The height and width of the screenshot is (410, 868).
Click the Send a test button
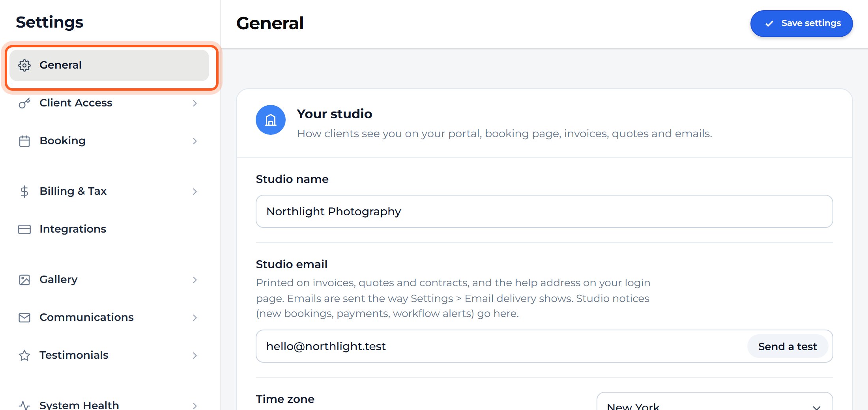[x=788, y=347]
